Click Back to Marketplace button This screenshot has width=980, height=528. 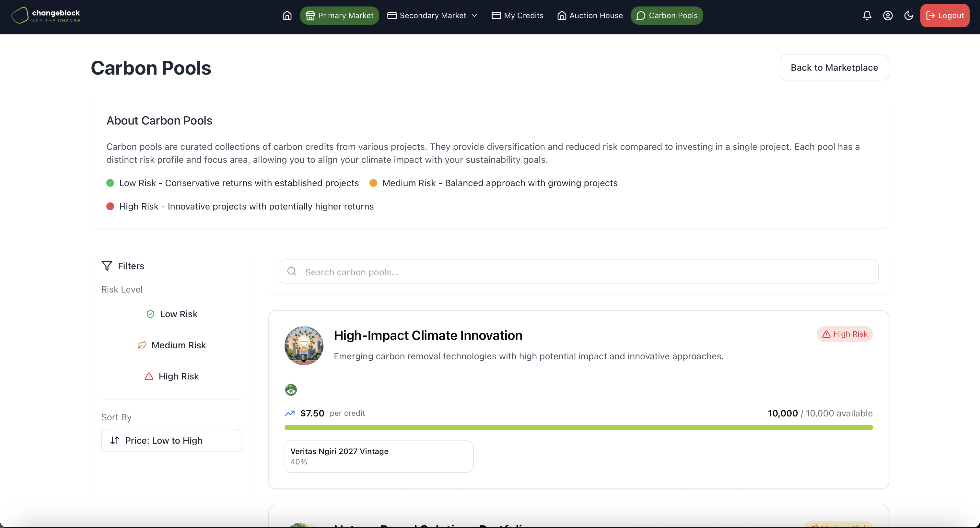[834, 67]
